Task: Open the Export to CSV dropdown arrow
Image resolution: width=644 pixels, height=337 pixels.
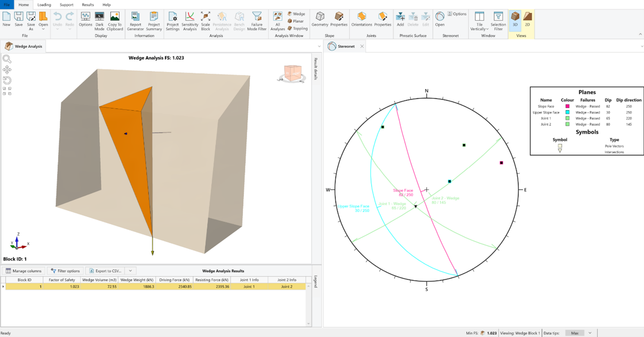Action: 130,271
